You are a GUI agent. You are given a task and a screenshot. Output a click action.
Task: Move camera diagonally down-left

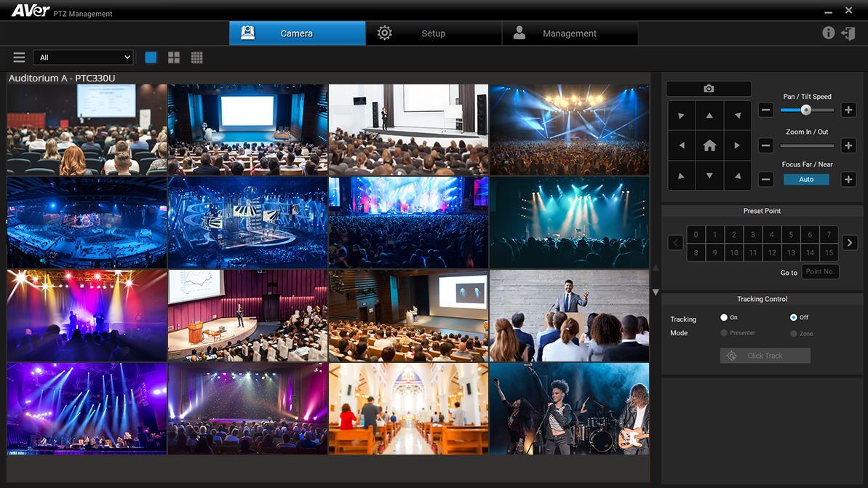point(682,176)
